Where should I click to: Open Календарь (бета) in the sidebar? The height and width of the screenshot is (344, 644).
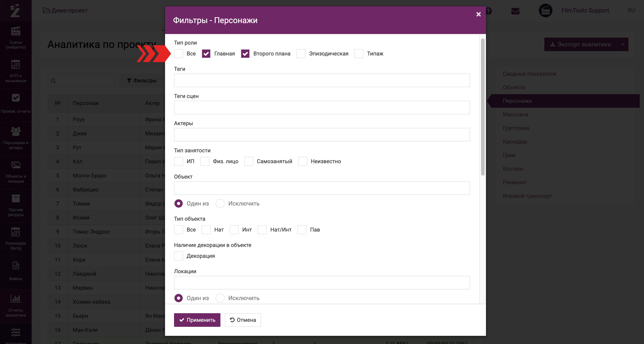16,239
